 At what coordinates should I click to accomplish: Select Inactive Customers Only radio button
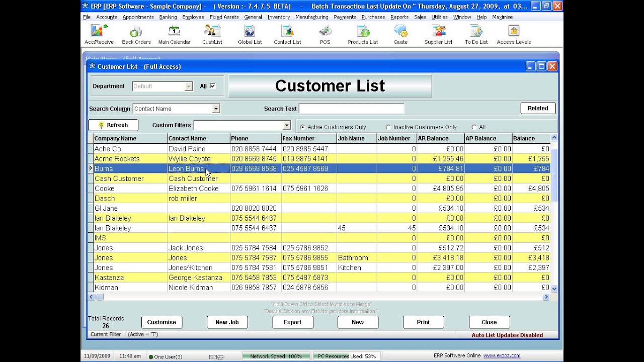tap(388, 127)
